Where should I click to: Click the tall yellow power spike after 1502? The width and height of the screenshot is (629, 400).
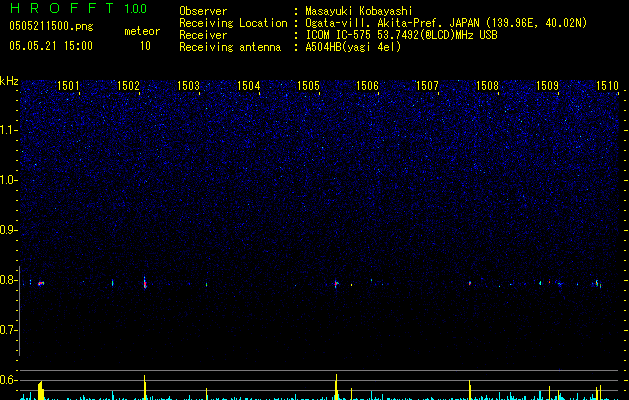click(145, 387)
